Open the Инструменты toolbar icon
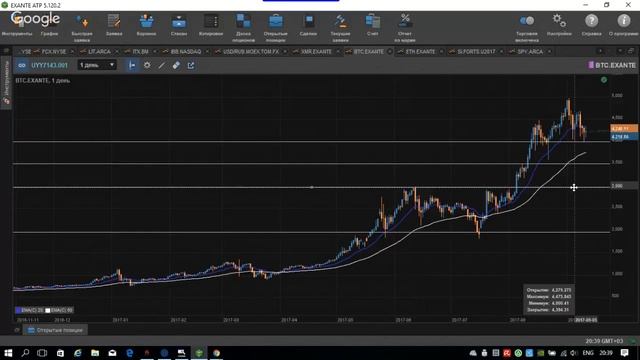This screenshot has height=360, width=640. tap(17, 25)
